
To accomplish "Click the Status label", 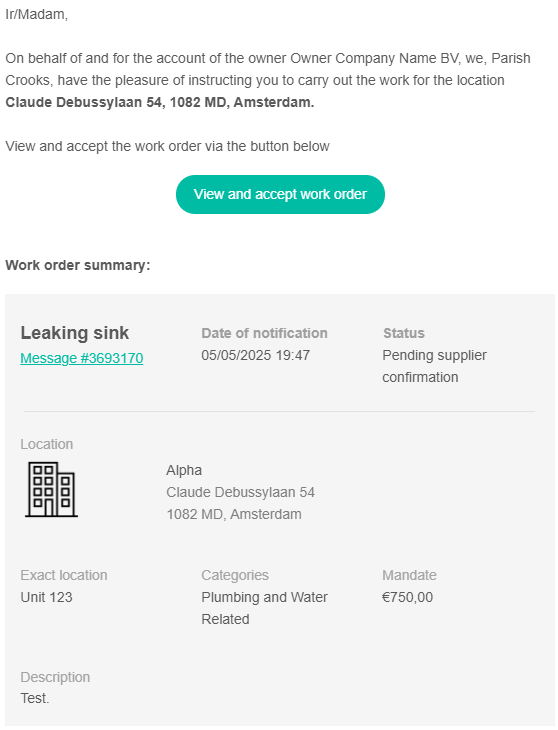I will [404, 333].
